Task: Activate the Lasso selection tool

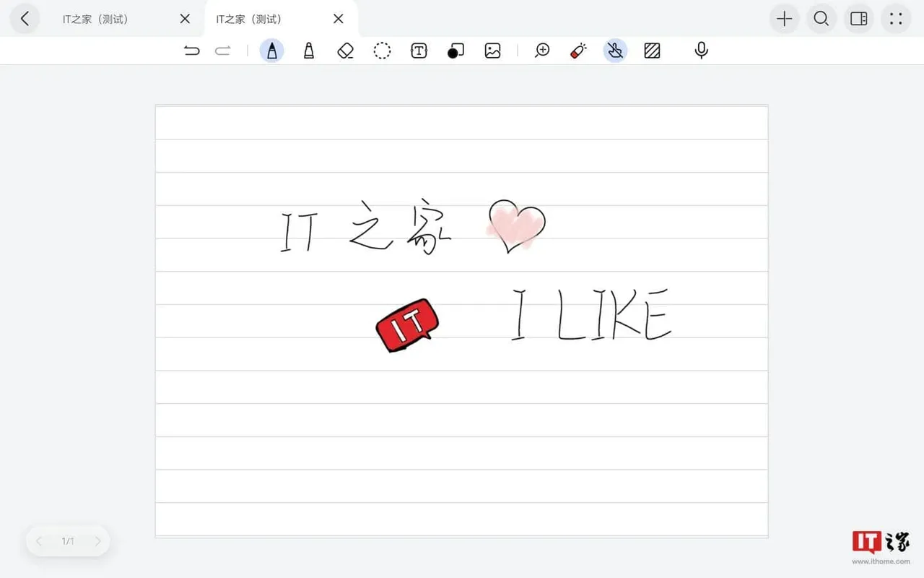Action: point(382,51)
